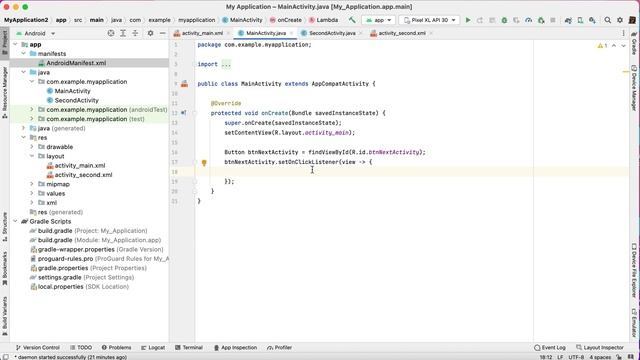Hide the Project panel with minus icon
Viewport: 640px width, 360px height.
click(162, 33)
